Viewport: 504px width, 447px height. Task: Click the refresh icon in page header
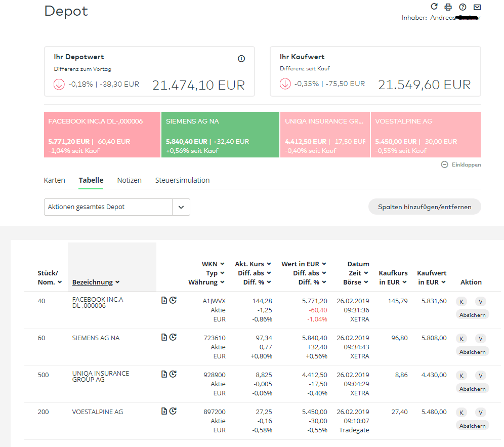pos(434,7)
